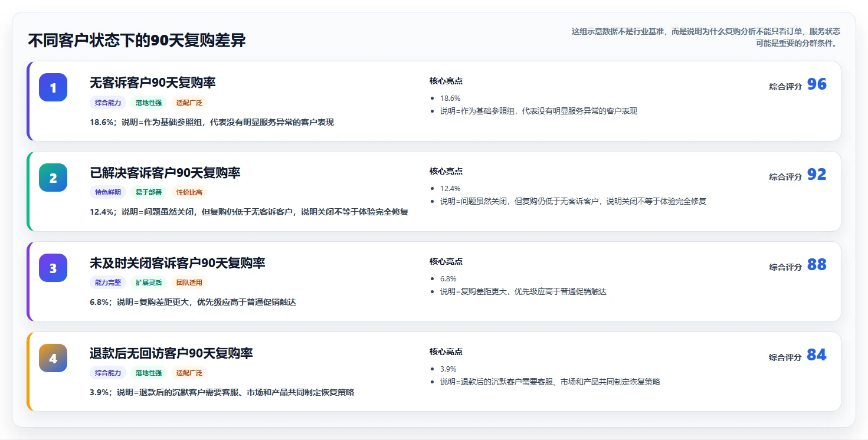Click the 6.8% bullet under 核心亮点
The height and width of the screenshot is (440, 868).
448,279
